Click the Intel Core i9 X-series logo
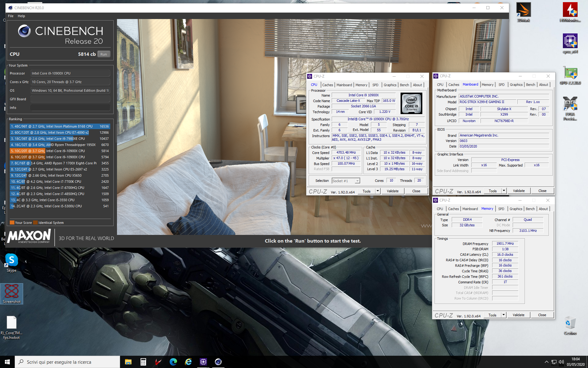588x368 pixels. (411, 104)
